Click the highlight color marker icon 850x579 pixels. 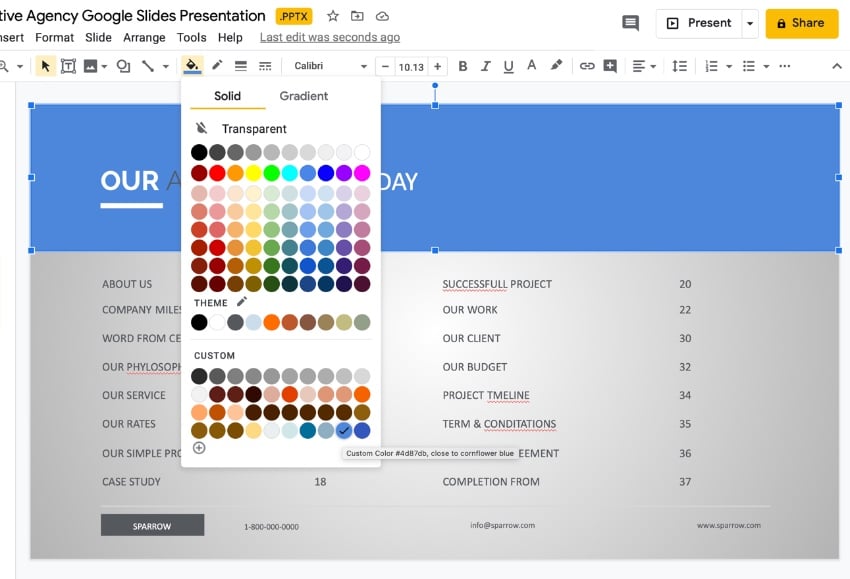click(557, 66)
